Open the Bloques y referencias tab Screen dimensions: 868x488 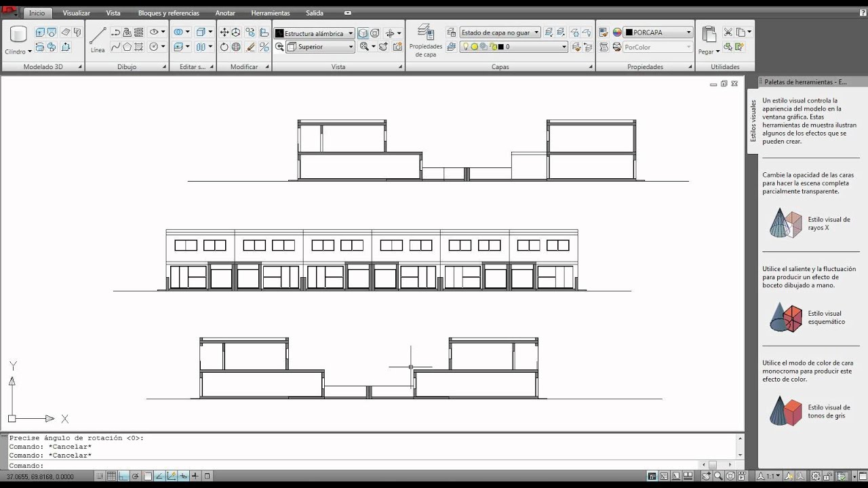pos(169,13)
